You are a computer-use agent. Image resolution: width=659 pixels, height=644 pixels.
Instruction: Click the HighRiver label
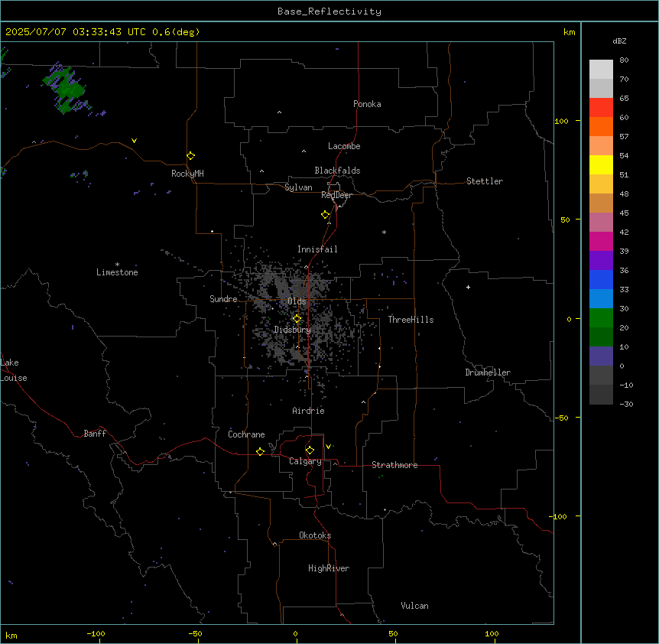[x=329, y=568]
